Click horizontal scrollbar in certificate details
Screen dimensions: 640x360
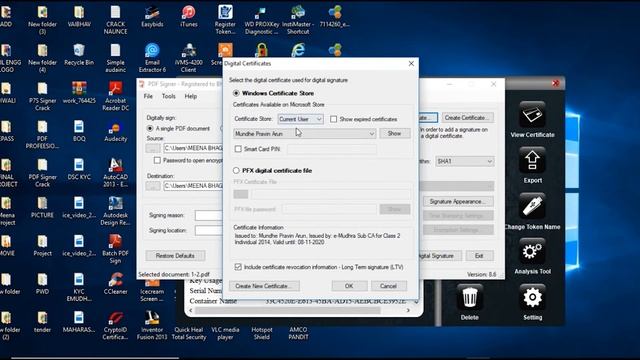[288, 311]
